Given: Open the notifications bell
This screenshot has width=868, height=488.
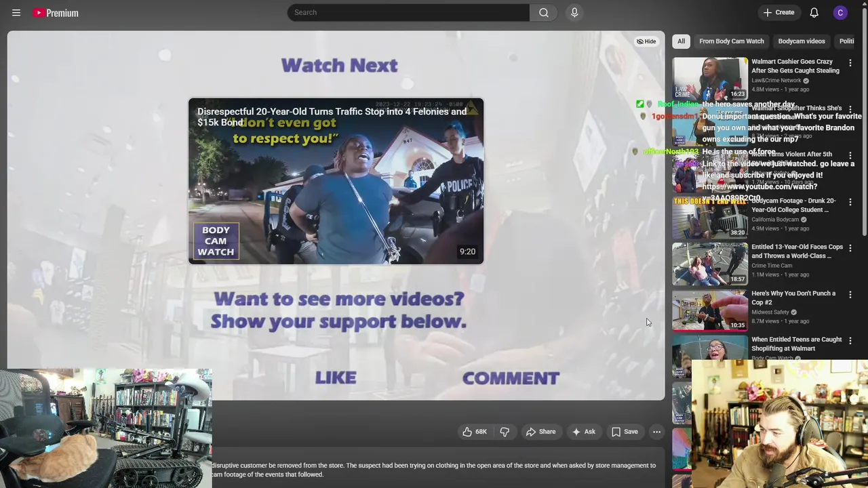Looking at the screenshot, I should click(x=814, y=12).
